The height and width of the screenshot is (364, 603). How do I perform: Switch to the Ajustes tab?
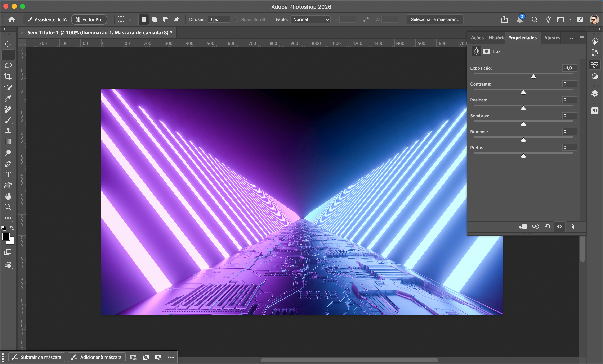point(552,38)
